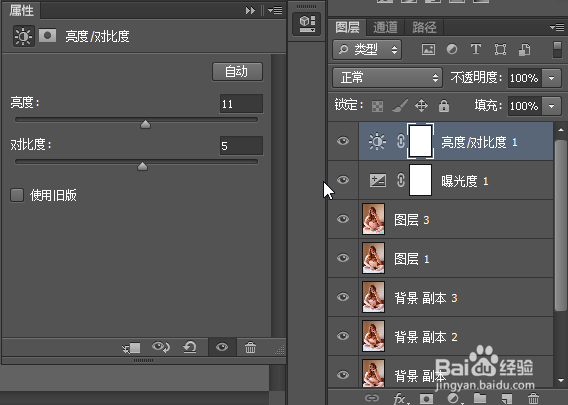The image size is (568, 405).
Task: Switch to the 通道 channels tab
Action: 385,27
